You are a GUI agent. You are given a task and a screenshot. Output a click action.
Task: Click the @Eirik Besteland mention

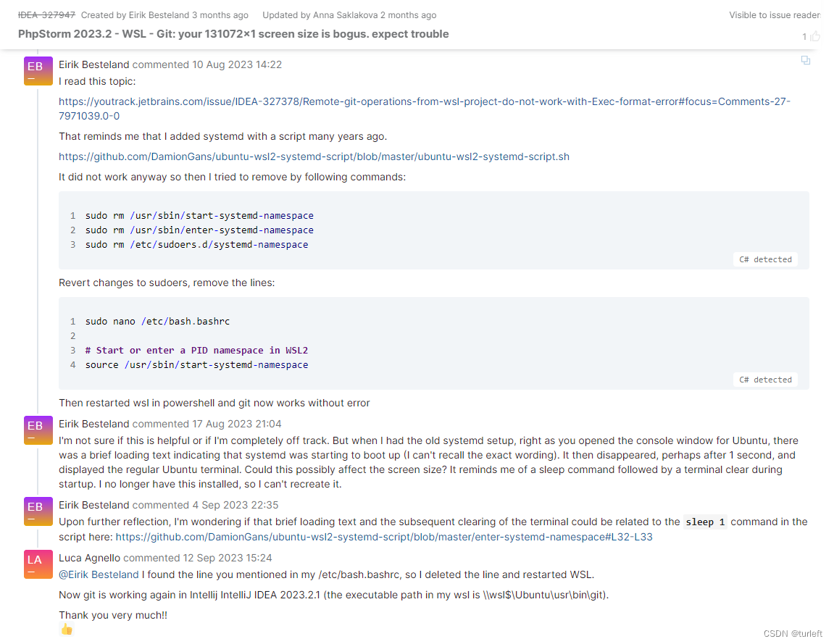click(x=99, y=574)
